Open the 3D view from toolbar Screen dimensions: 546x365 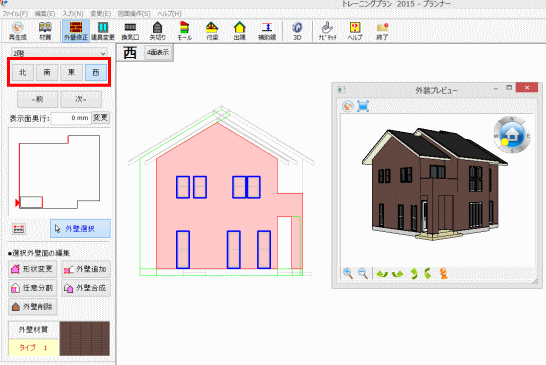click(x=297, y=31)
